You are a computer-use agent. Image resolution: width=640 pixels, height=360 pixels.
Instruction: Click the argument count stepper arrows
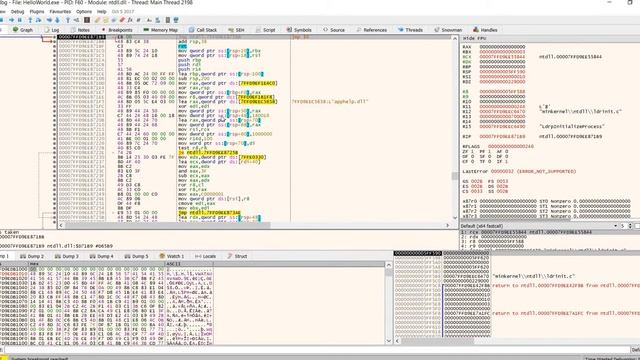(x=631, y=226)
